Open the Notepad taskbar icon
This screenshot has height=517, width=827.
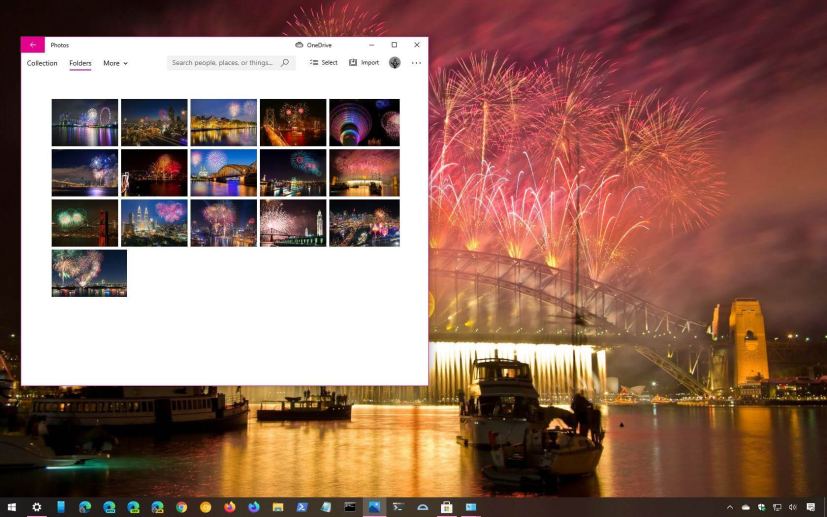point(326,508)
